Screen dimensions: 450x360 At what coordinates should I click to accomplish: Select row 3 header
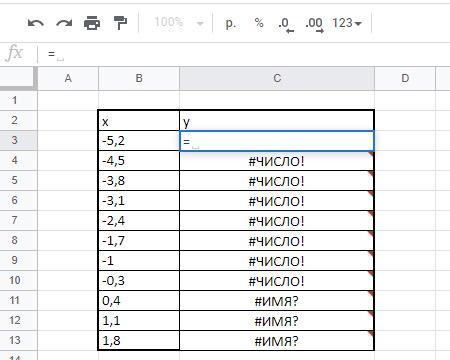click(15, 140)
